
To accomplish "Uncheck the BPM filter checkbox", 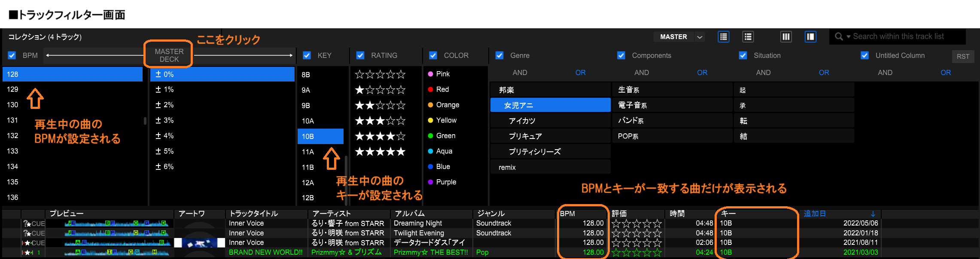I will point(12,55).
